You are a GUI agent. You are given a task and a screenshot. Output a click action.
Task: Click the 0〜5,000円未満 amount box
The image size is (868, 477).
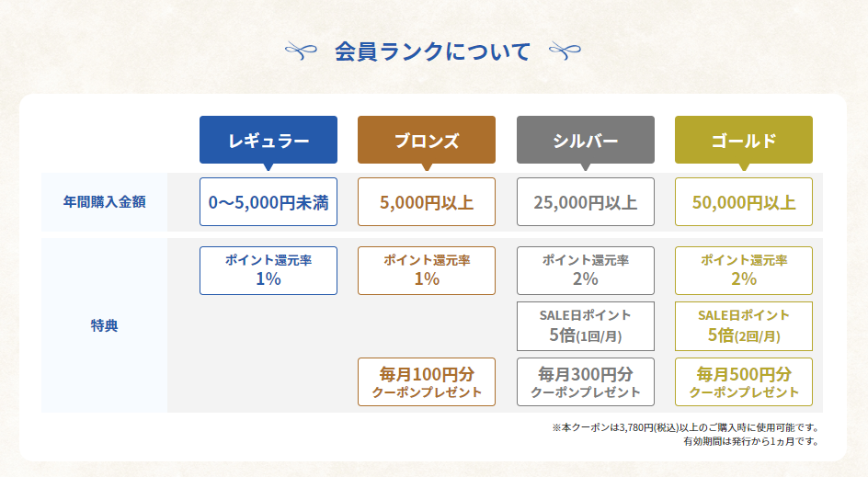click(268, 202)
